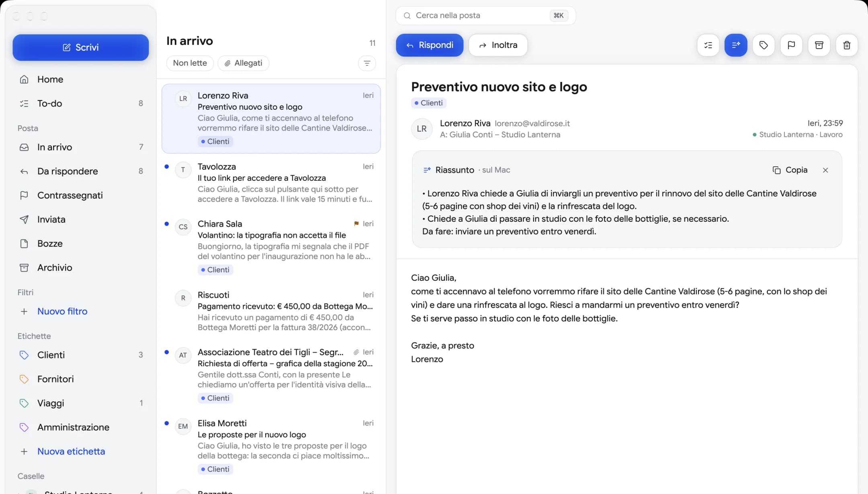Click the Clienti tag under the email title
This screenshot has height=494, width=868.
(x=429, y=103)
